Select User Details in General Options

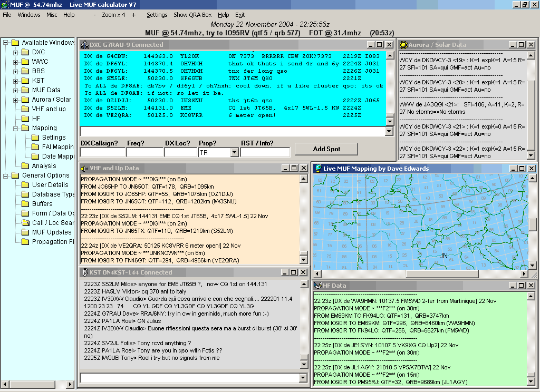click(x=50, y=185)
